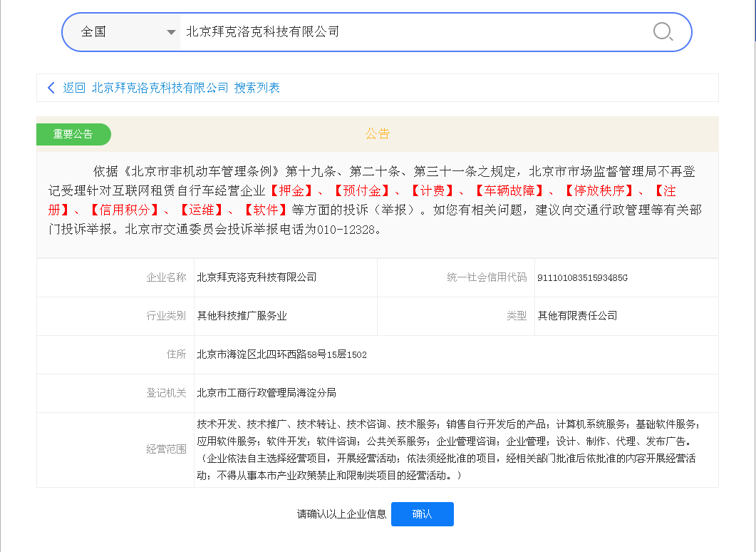
Task: Return via 返回 北京拜克洛克科技有限公司 搜索列表 link
Action: point(171,88)
